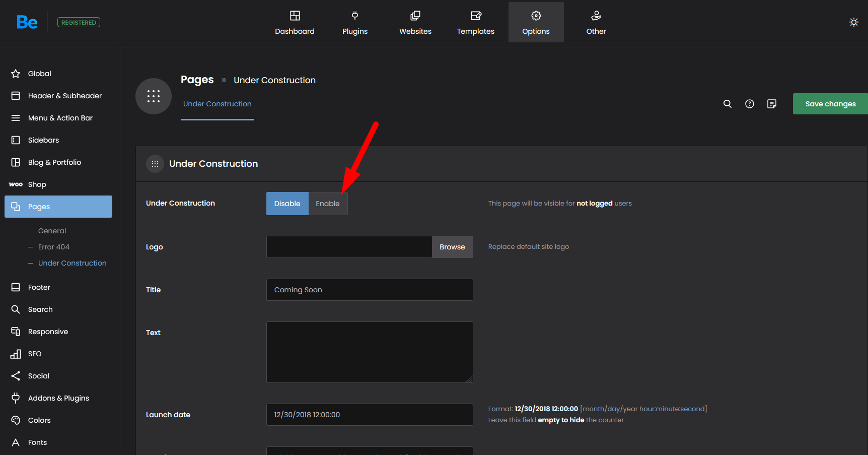
Task: Switch to the Under Construction tab
Action: point(217,104)
